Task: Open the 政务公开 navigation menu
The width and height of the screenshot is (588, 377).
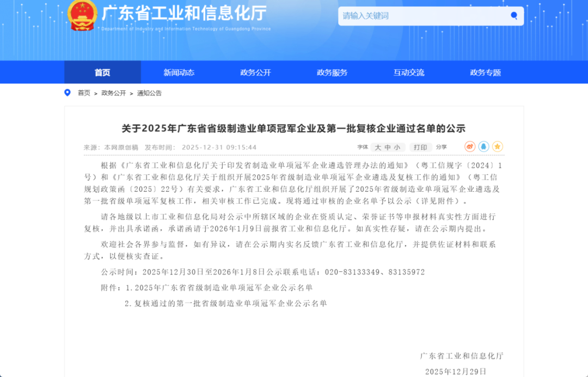Action: coord(255,72)
